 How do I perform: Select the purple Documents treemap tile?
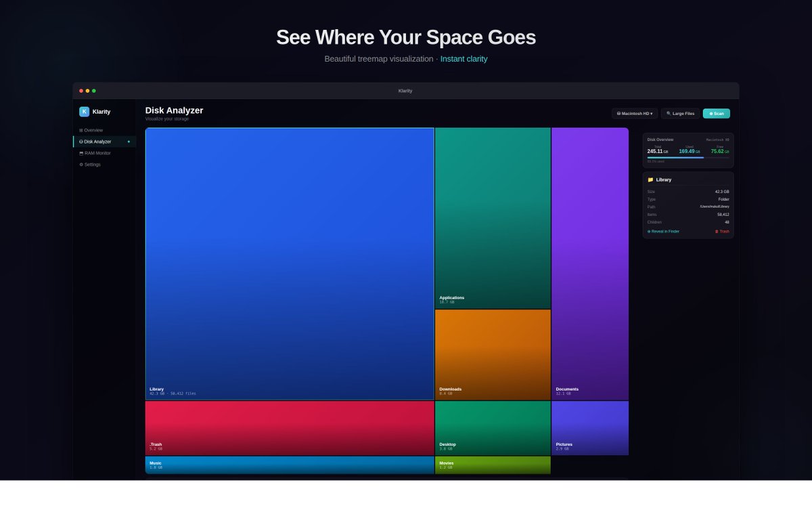tap(590, 263)
